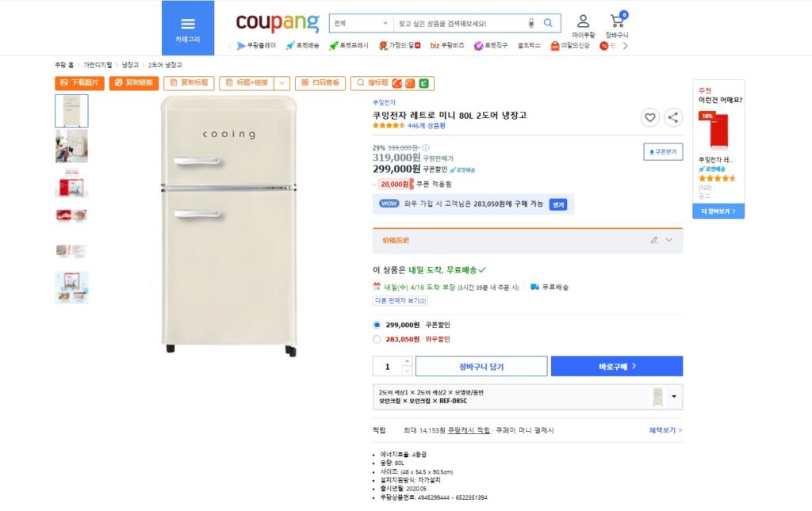
Task: Open the 마이쿠팡 account icon
Action: [x=583, y=25]
